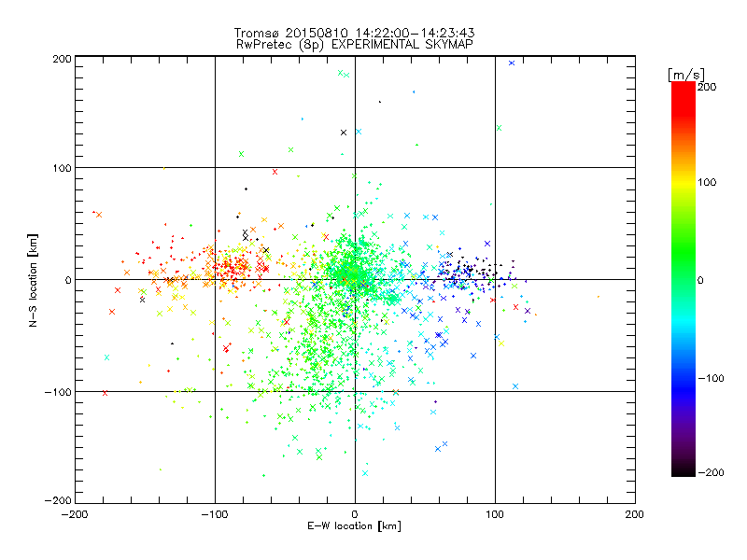Click the "[m/s]" colorbar unit label
The height and width of the screenshot is (560, 747).
686,75
